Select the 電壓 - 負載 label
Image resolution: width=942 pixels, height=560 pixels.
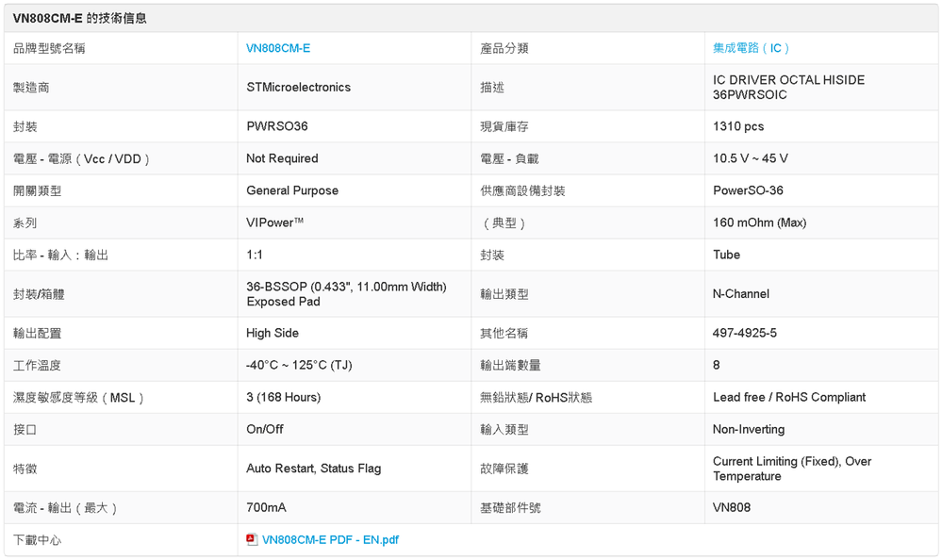(x=509, y=158)
